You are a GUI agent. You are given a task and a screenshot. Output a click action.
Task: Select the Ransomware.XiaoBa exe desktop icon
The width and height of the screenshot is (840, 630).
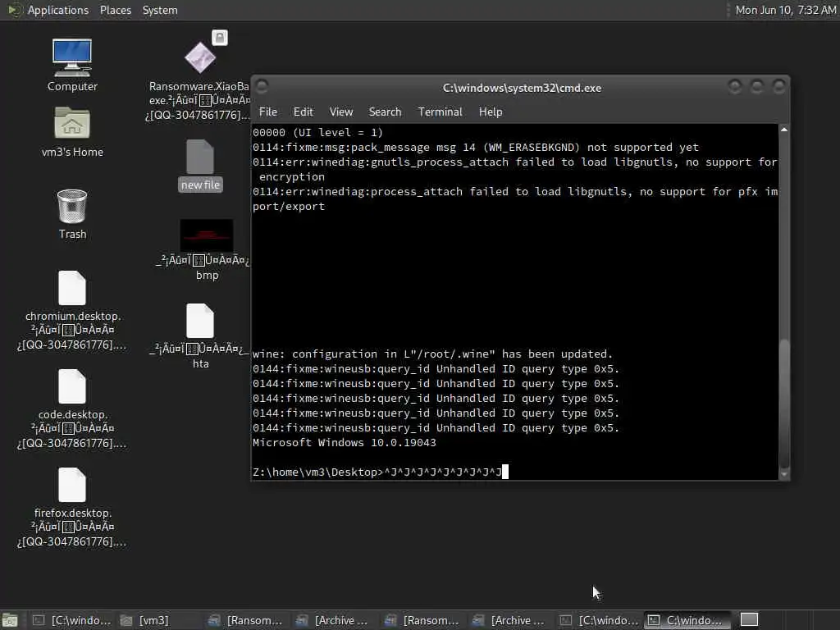200,76
